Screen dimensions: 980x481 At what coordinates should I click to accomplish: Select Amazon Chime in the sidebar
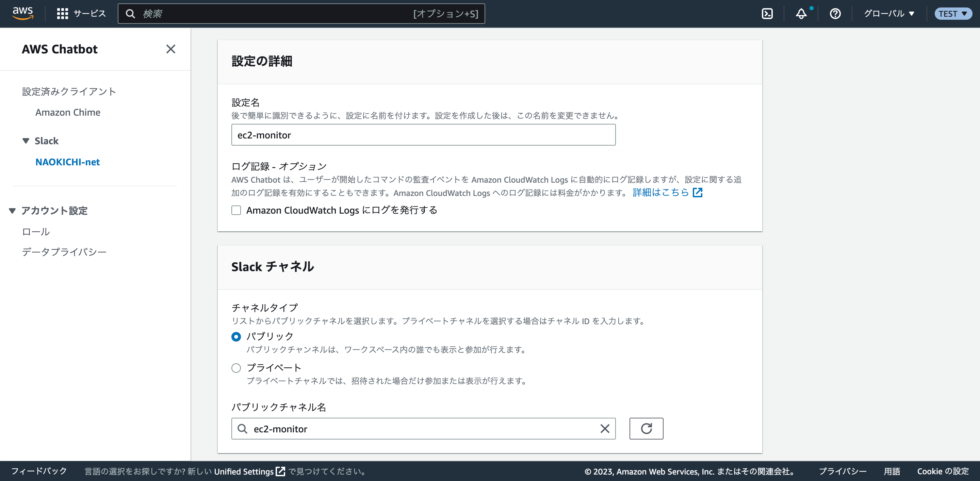(68, 112)
